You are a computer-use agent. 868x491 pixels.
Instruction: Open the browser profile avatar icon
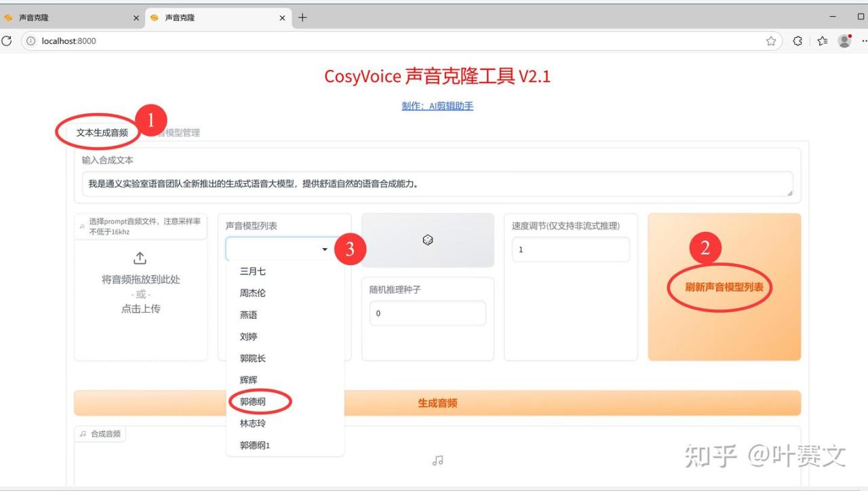point(844,41)
